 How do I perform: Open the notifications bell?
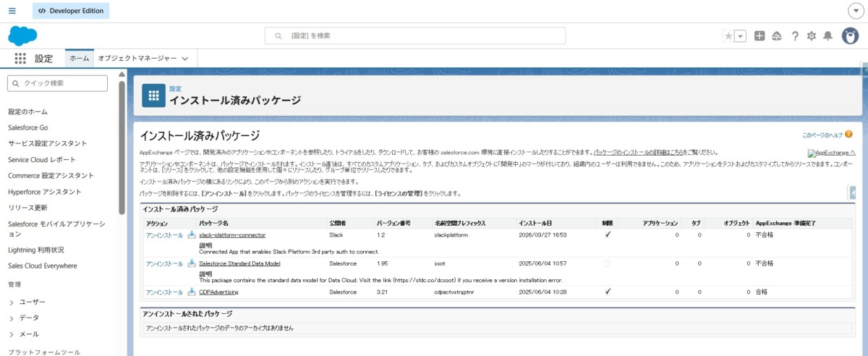(828, 36)
